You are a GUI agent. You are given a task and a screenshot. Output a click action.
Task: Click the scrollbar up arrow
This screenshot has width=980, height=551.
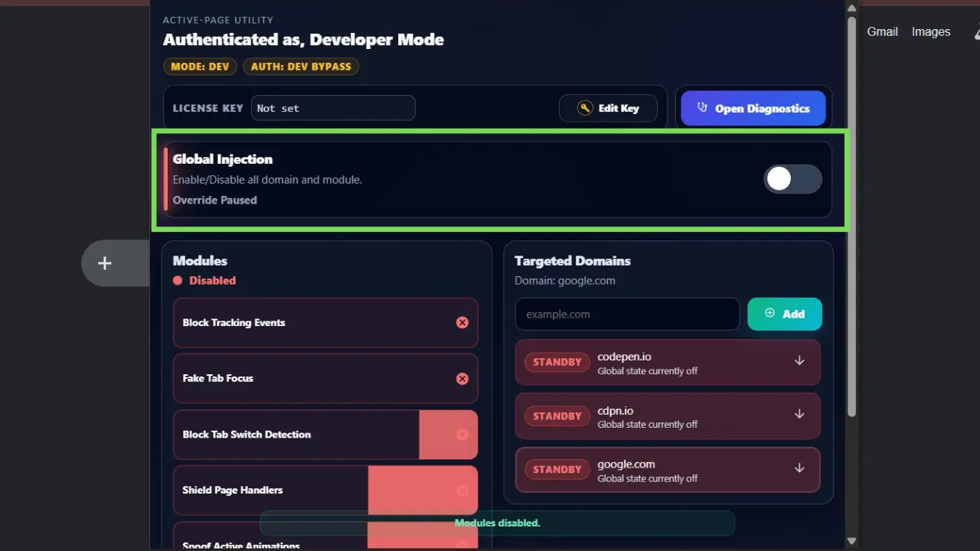(x=851, y=8)
